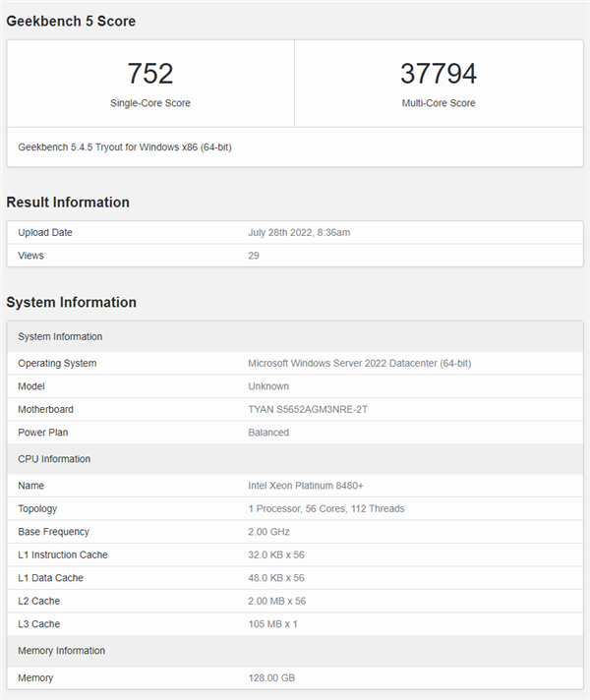The height and width of the screenshot is (700, 590).
Task: Click the views count 29
Action: coord(254,256)
